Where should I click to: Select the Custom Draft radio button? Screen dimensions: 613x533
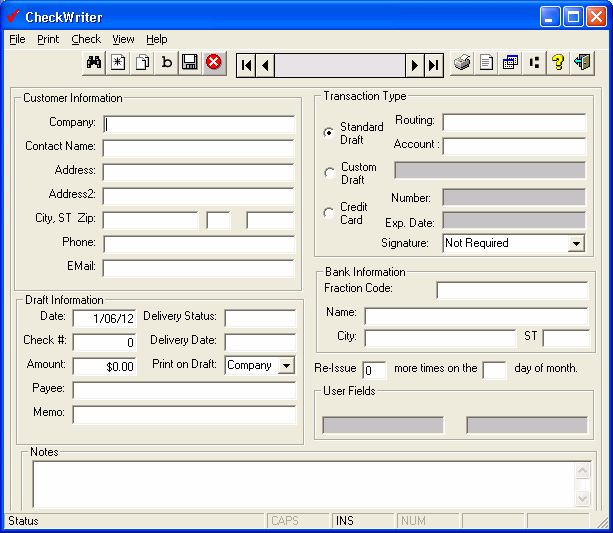click(x=330, y=172)
